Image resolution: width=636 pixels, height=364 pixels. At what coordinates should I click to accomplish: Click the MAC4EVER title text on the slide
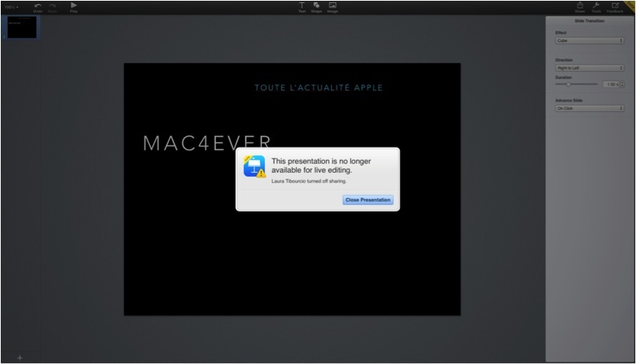tap(207, 143)
